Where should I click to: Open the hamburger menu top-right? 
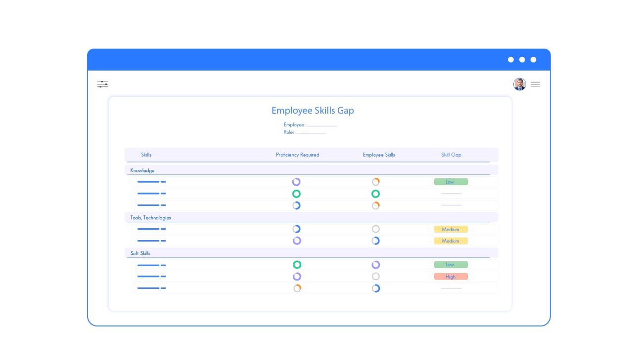[x=535, y=84]
